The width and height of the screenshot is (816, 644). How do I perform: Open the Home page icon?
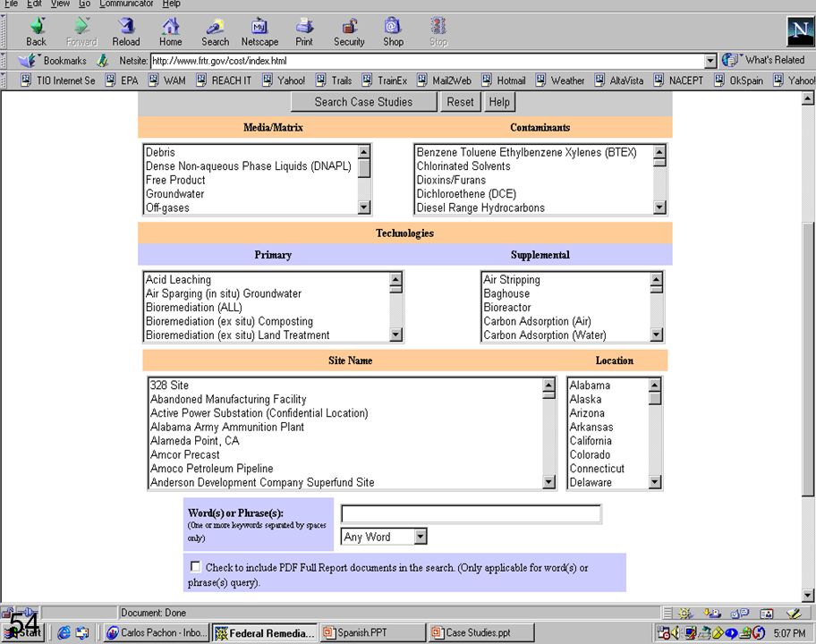[x=171, y=31]
